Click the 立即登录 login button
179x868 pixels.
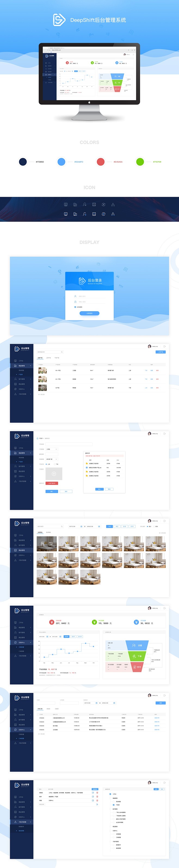point(89,313)
